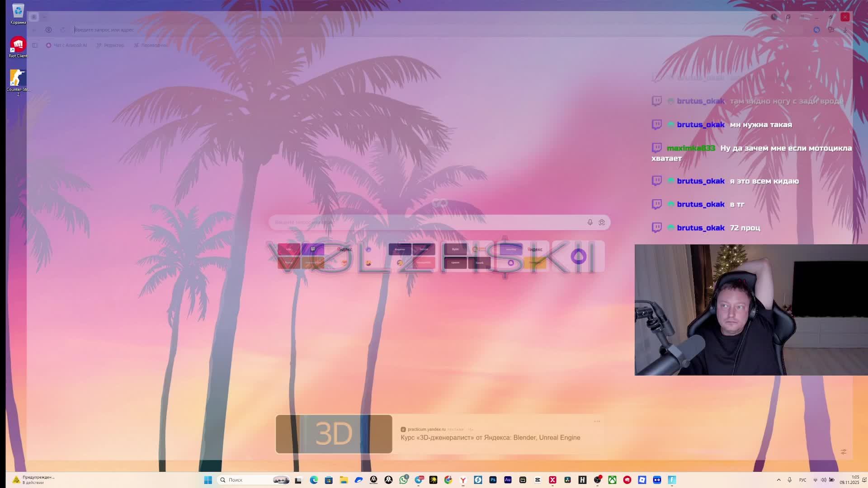Click the camera image search icon

602,222
